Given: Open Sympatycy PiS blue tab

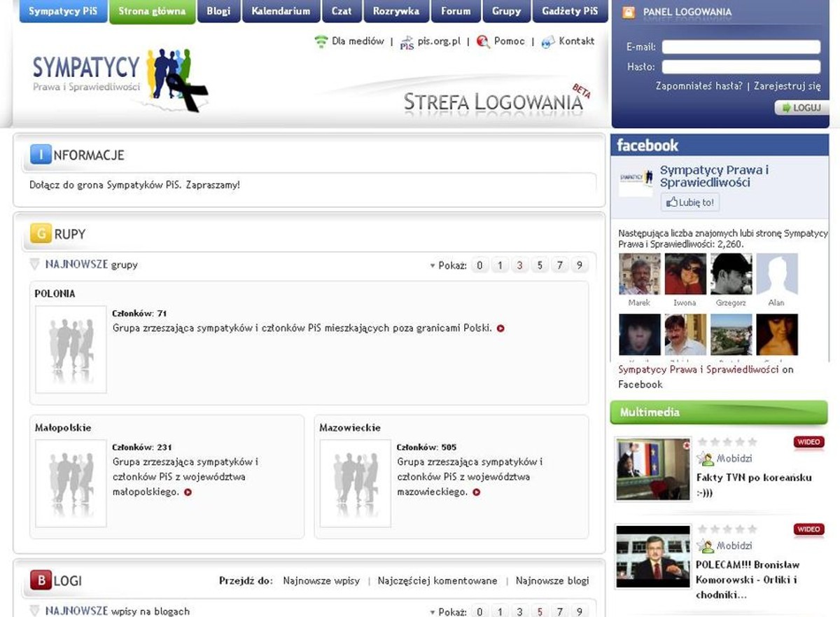Looking at the screenshot, I should click(x=63, y=11).
